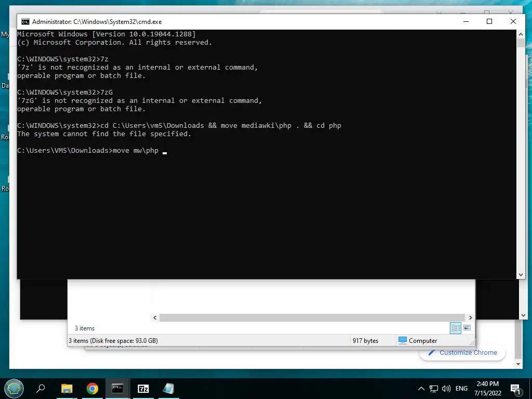532x399 pixels.
Task: Click the Command Prompt taskbar icon
Action: (117, 388)
